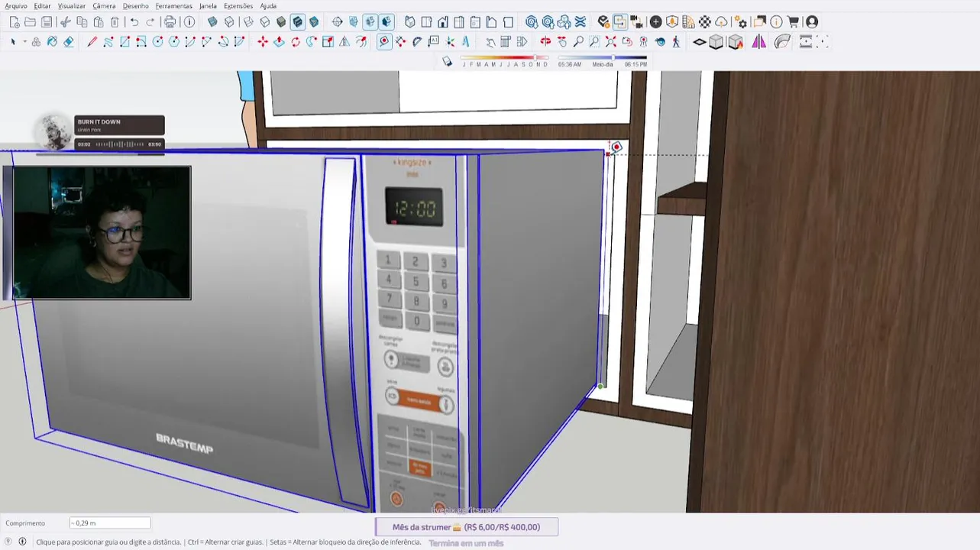Toggle X-Ray face style
Viewport: 980px width, 550px height.
212,22
